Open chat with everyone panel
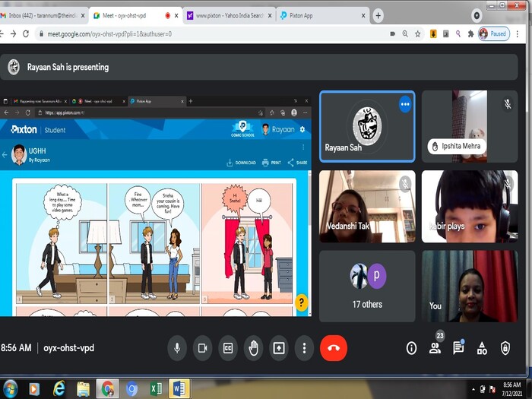Image resolution: width=532 pixels, height=399 pixels. click(x=458, y=348)
